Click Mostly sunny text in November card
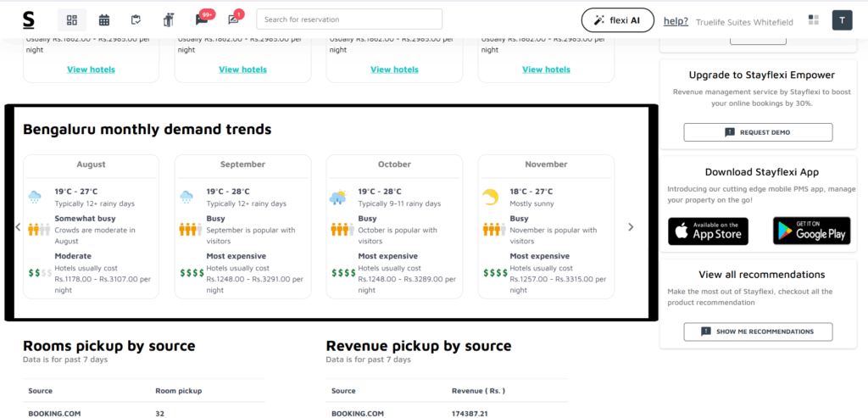 pos(532,203)
